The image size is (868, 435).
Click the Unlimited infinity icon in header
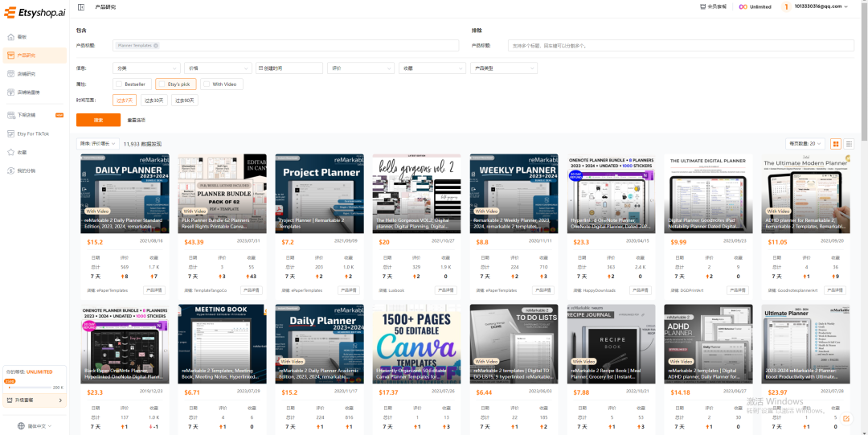[743, 6]
